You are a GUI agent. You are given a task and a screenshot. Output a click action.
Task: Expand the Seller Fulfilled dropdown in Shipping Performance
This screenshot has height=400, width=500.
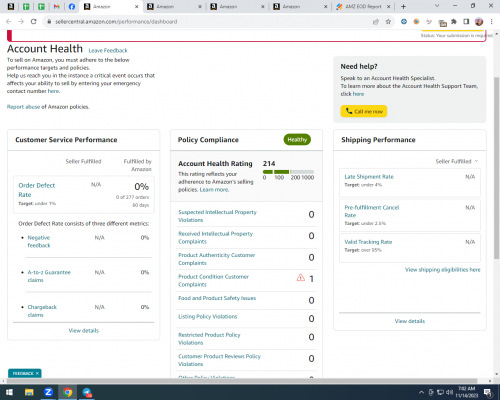tap(457, 161)
